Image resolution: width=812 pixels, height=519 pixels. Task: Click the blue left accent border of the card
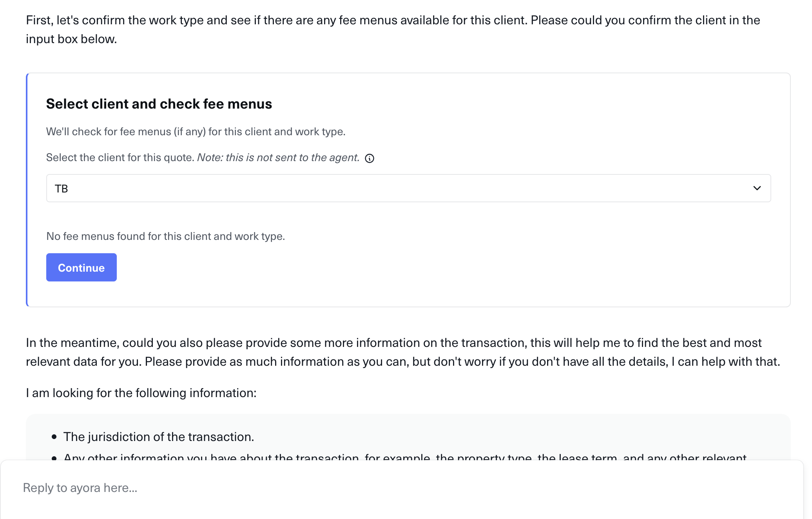(x=27, y=190)
